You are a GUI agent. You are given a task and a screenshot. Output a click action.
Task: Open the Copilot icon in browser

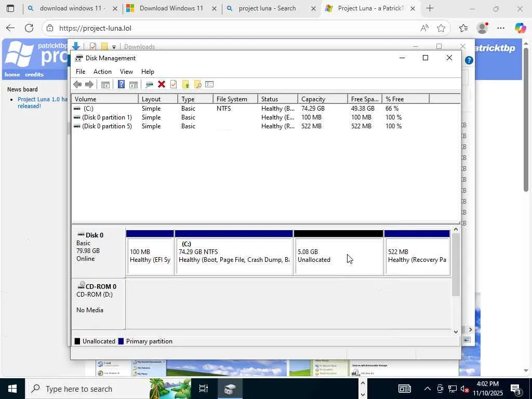520,28
